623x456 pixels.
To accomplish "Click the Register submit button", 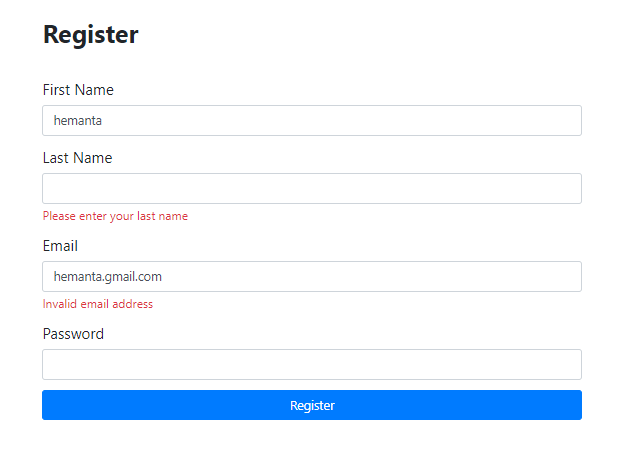I will click(x=311, y=405).
